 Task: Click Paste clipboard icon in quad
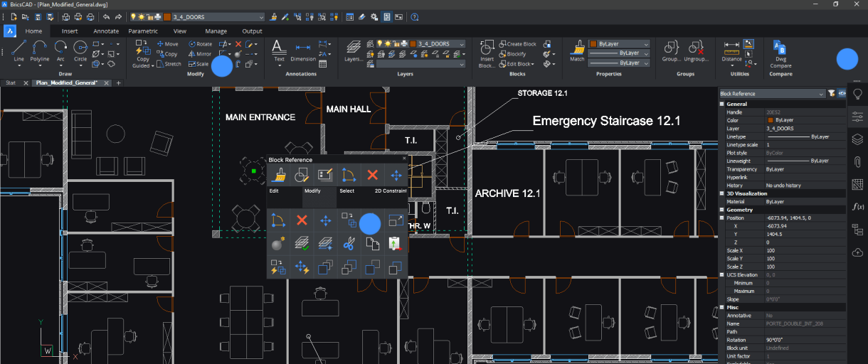[395, 244]
